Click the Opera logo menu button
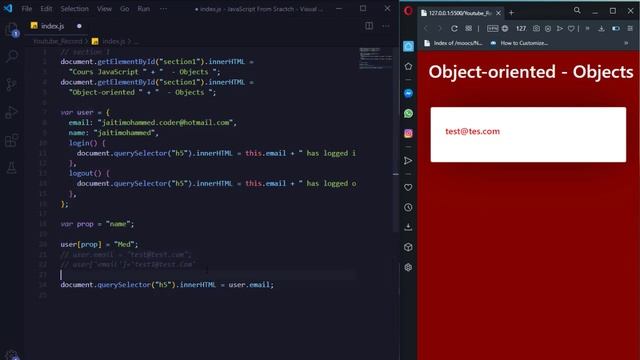 (x=408, y=11)
